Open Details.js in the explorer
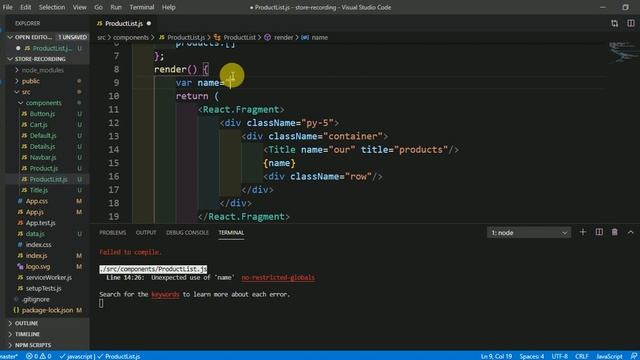This screenshot has height=360, width=640. [42, 147]
